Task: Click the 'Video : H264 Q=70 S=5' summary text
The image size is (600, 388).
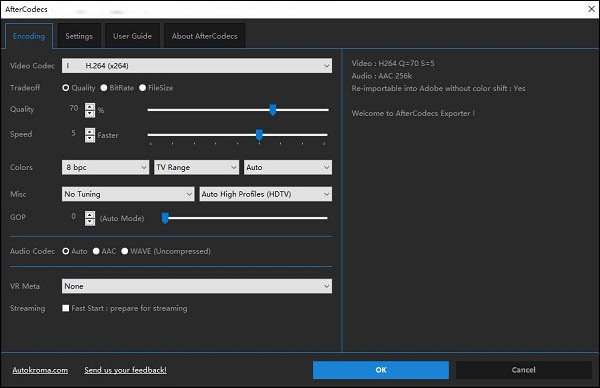Action: pos(393,64)
